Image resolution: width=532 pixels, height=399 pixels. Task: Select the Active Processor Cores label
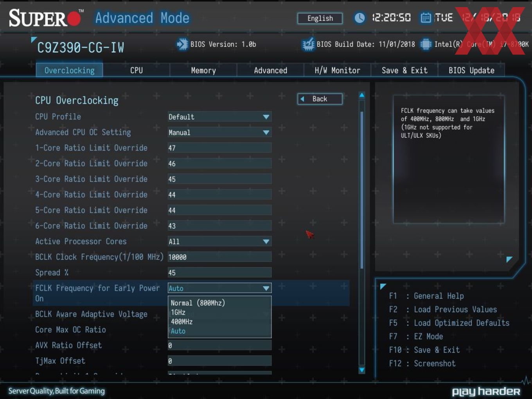(81, 241)
